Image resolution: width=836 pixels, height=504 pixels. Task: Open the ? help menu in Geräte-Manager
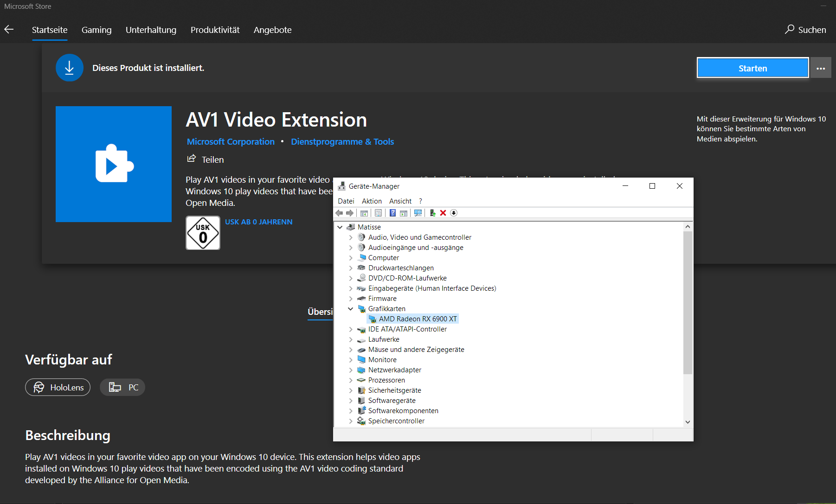pyautogui.click(x=420, y=201)
